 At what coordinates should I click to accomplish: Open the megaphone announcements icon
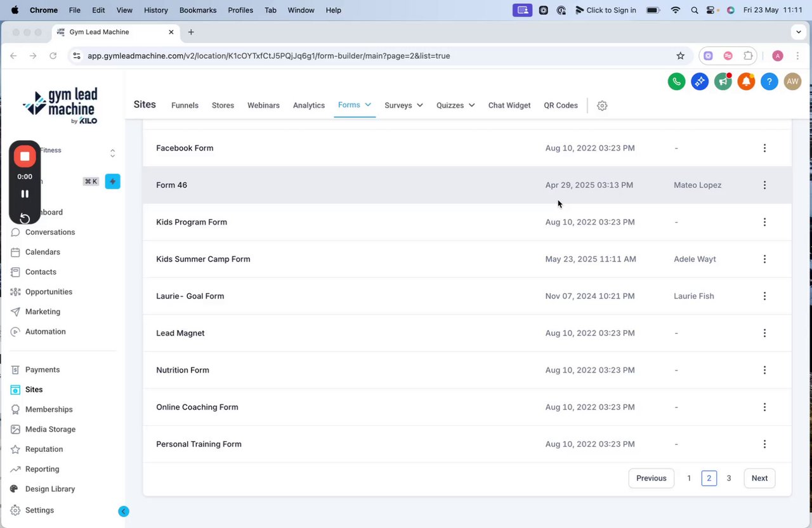[723, 81]
